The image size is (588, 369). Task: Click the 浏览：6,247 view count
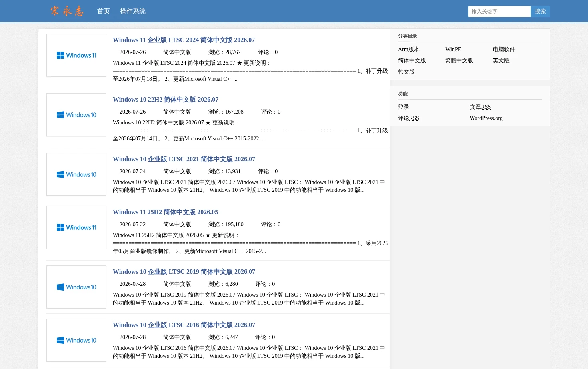pos(223,337)
